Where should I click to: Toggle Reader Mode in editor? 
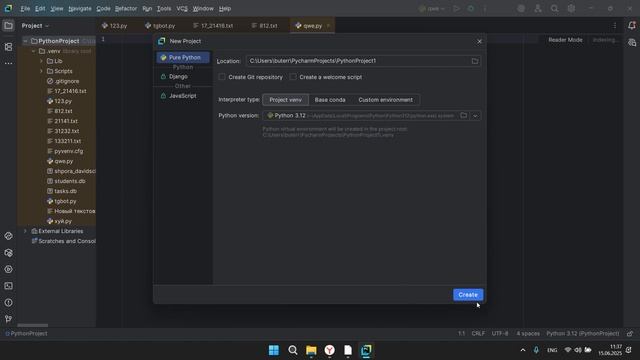click(x=565, y=40)
